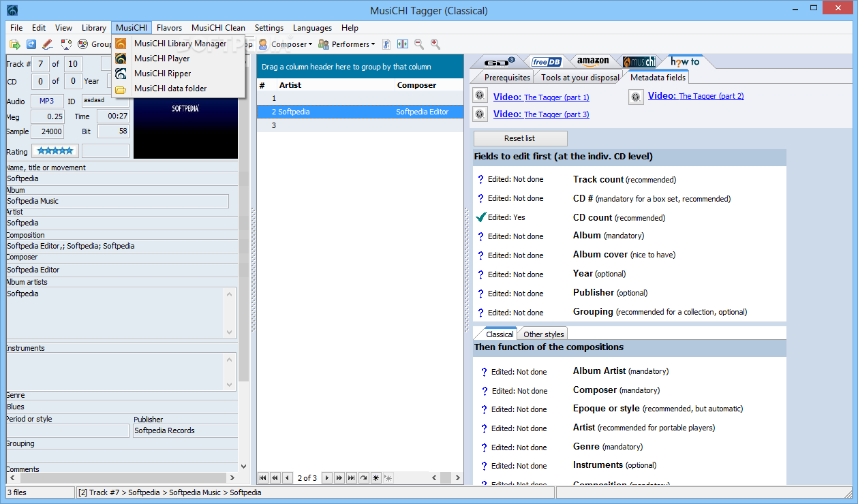Click the Artist column header

[x=336, y=85]
